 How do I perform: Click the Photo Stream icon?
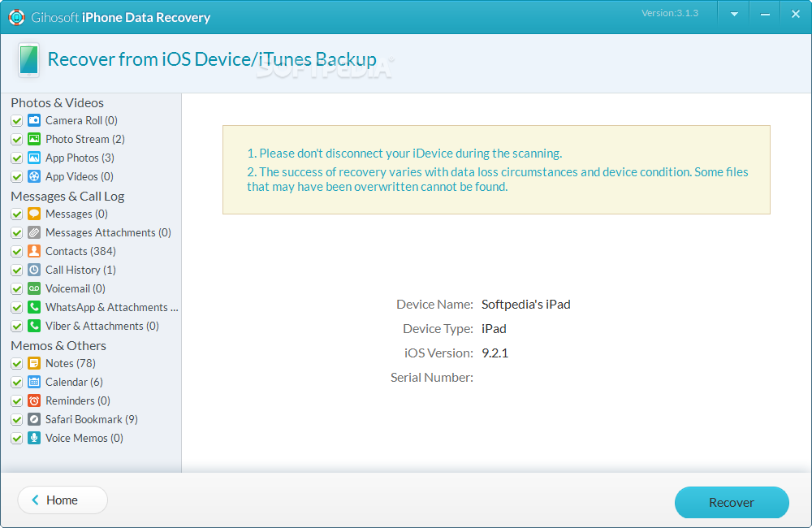pos(34,139)
